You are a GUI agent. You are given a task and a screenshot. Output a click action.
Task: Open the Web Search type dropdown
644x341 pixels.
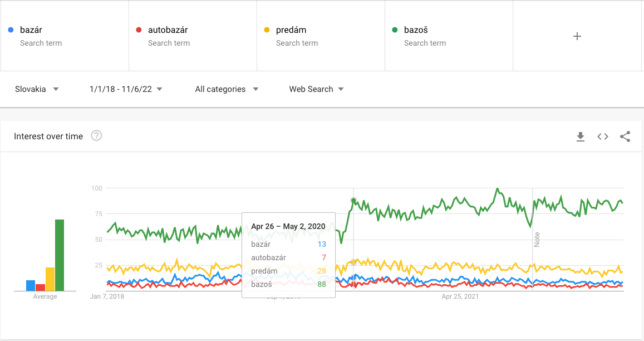coord(316,89)
